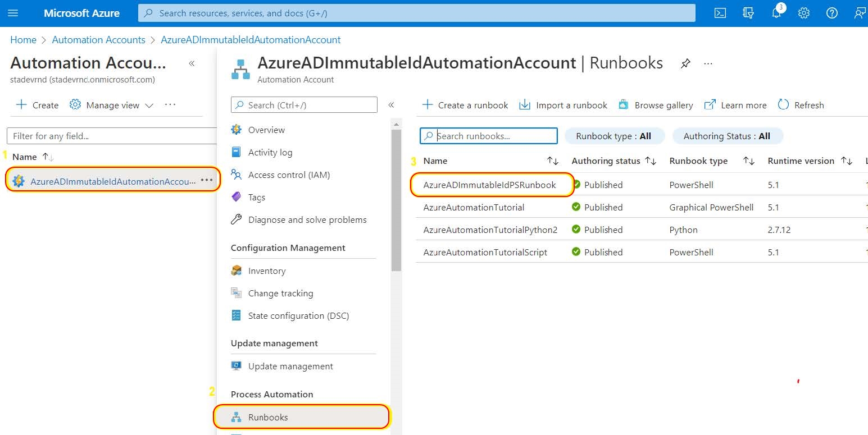Open Azure Cloud Shell icon
This screenshot has height=435, width=868.
coord(720,13)
